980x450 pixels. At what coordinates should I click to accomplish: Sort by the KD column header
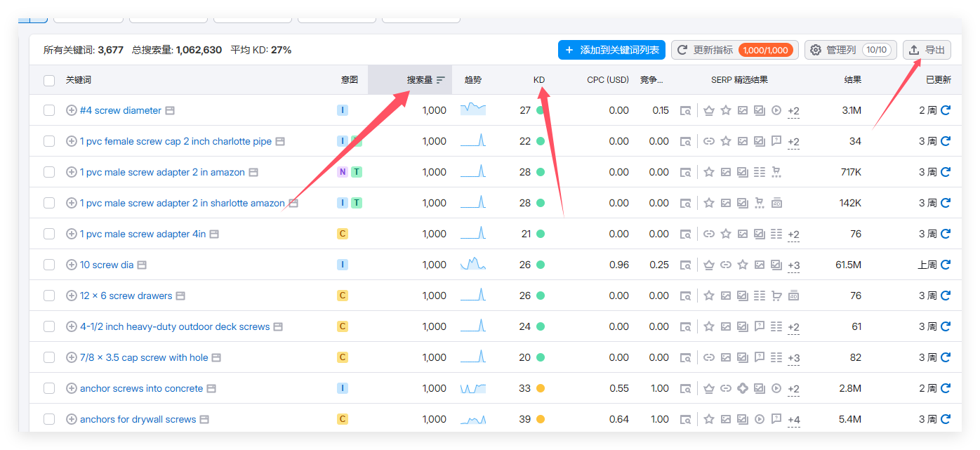539,80
